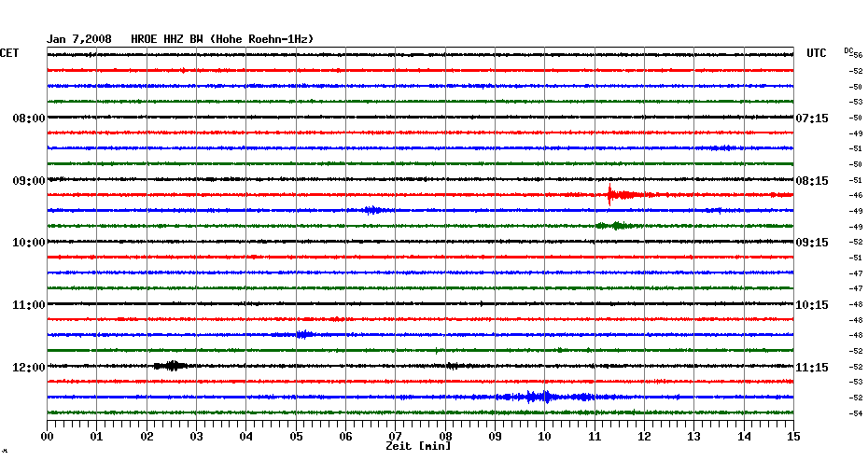Click the small blue event near minute 13.5

[x=724, y=147]
